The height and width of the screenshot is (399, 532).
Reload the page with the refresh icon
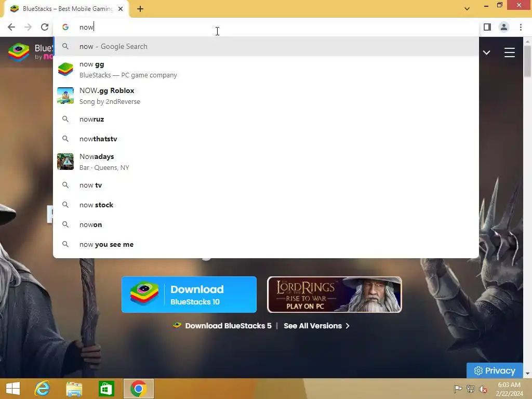pyautogui.click(x=45, y=27)
